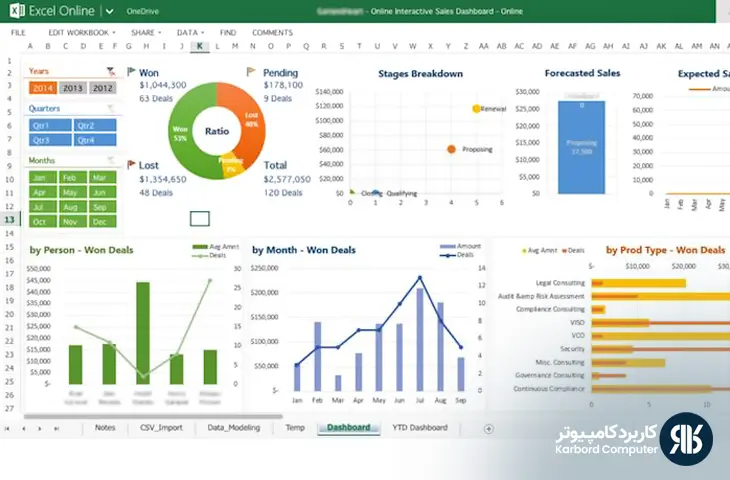Image resolution: width=730 pixels, height=480 pixels.
Task: Switch to the CSV_Import sheet tab
Action: [161, 427]
